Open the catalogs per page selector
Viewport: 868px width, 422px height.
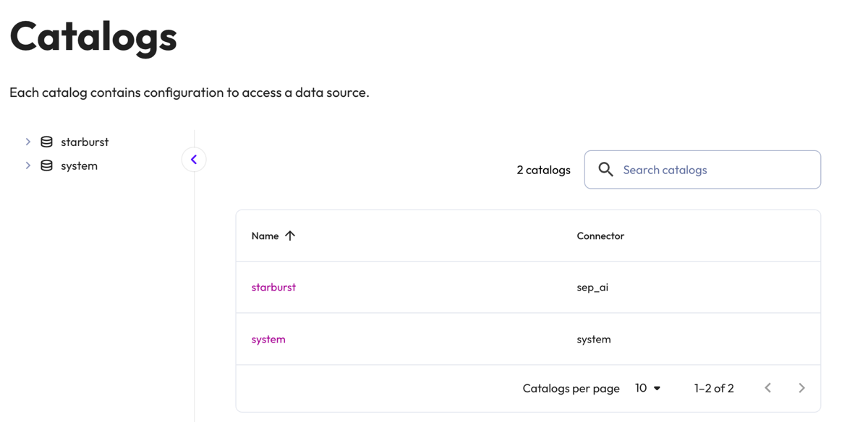[x=647, y=388]
